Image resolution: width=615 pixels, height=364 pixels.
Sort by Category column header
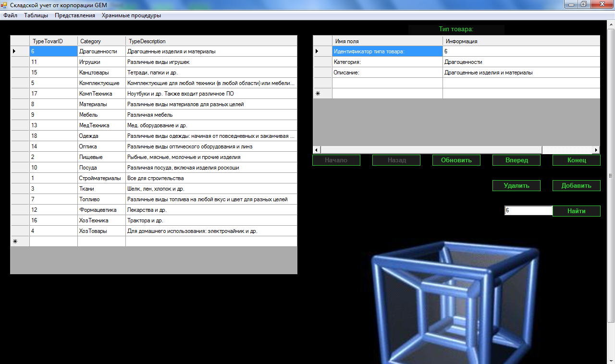click(x=101, y=41)
